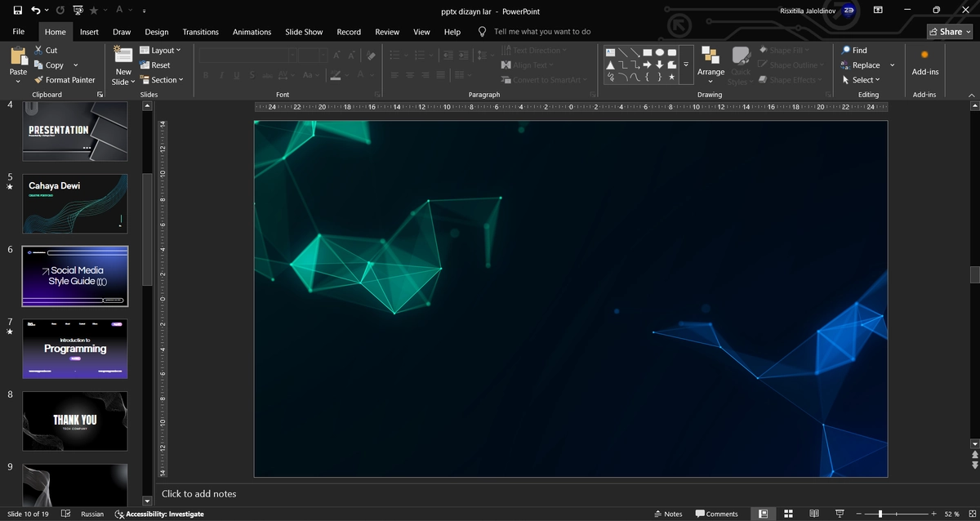Click the Save icon in quick access toolbar
980x521 pixels.
click(x=18, y=11)
